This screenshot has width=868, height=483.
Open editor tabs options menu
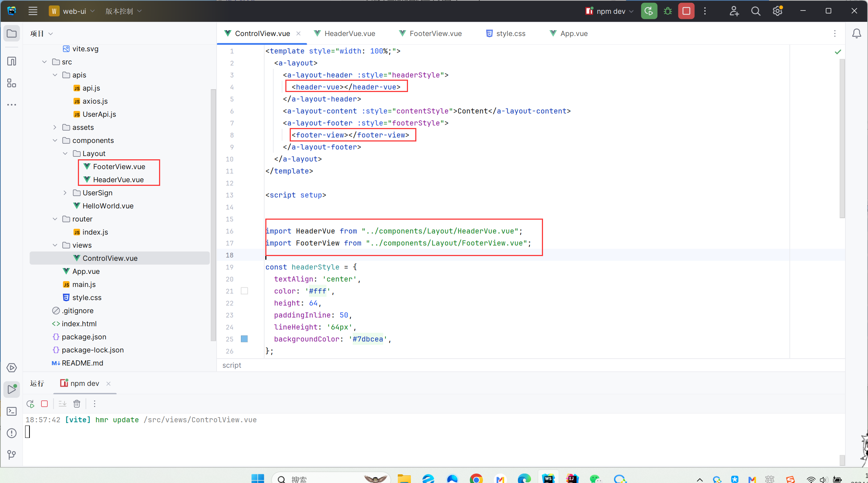835,33
